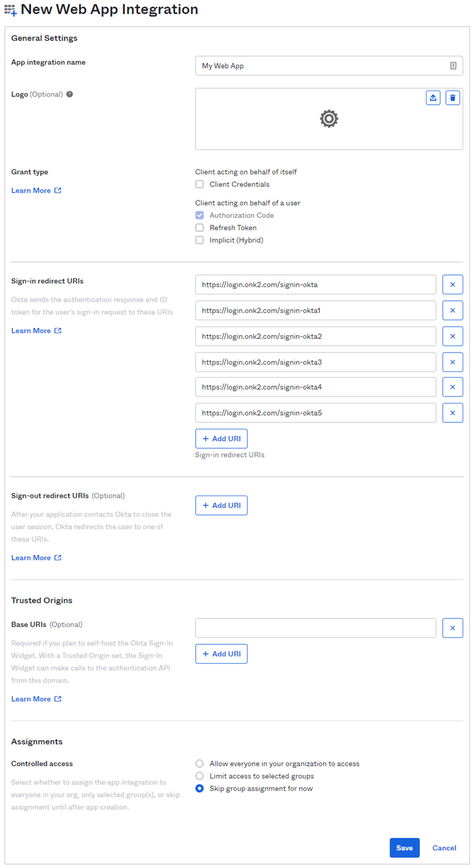Viewport: 473px width, 868px height.
Task: Click the App integration name field
Action: tap(323, 66)
